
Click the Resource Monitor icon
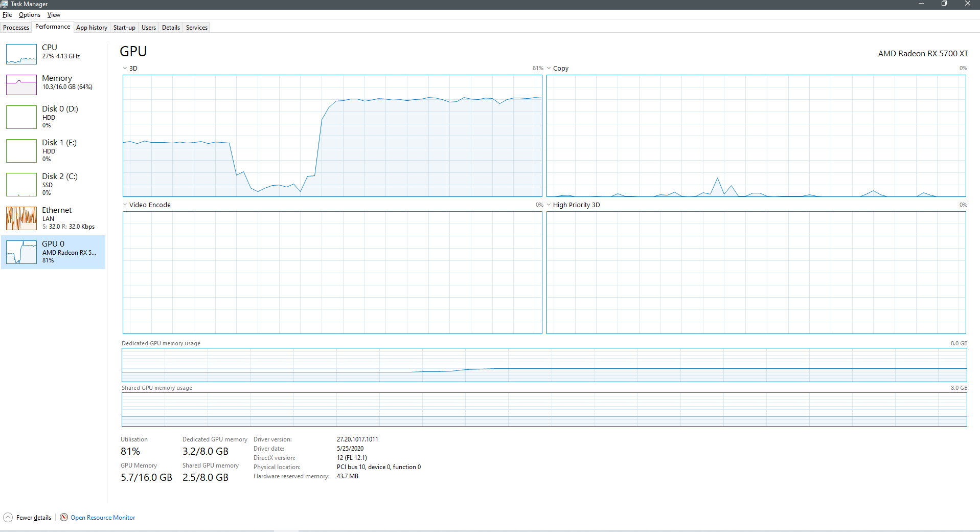coord(64,517)
